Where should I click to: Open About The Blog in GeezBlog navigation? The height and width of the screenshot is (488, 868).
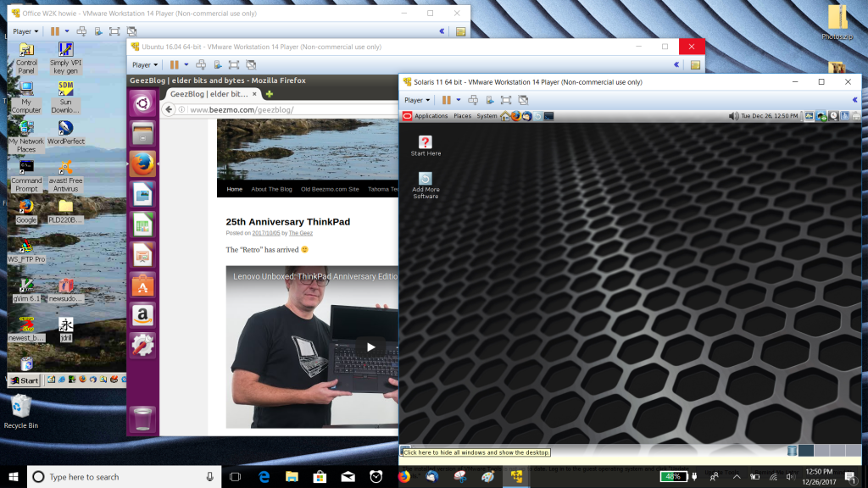coord(271,189)
